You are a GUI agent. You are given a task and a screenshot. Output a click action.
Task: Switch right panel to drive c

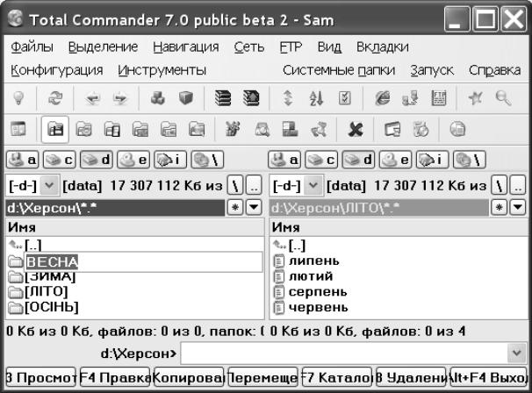(x=321, y=160)
